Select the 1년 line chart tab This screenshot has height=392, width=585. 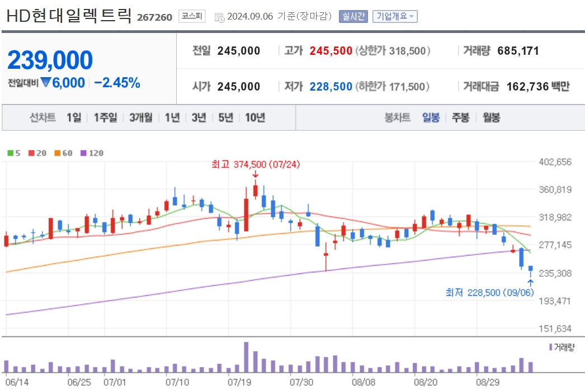pos(172,118)
